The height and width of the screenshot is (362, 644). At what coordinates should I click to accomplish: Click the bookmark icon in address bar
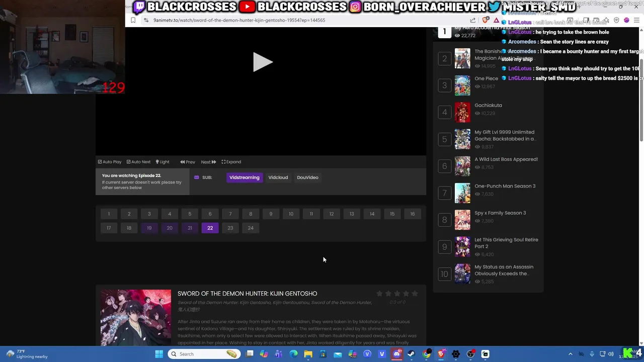coord(133,20)
